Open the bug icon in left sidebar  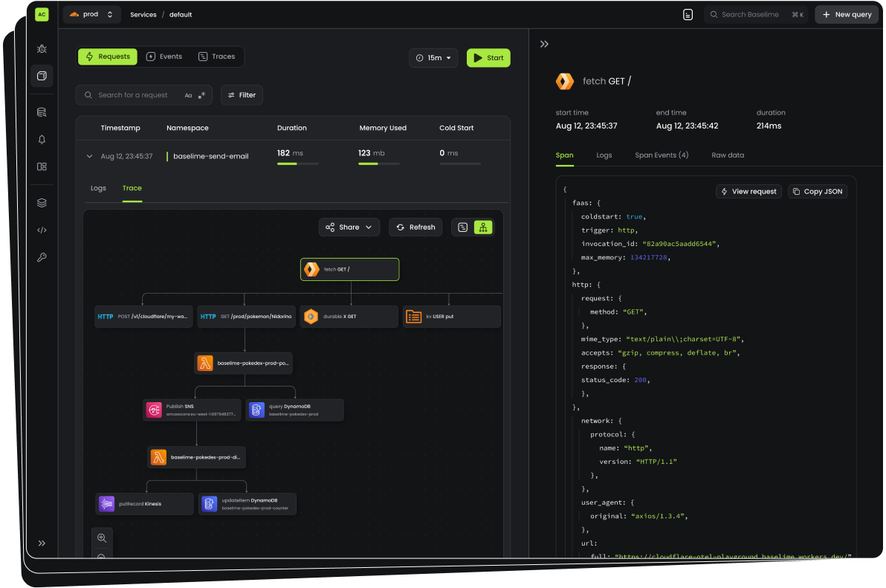(x=42, y=49)
